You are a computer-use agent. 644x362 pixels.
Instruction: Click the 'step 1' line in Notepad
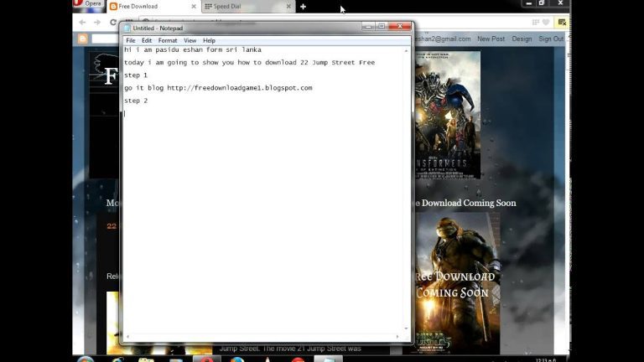[x=136, y=75]
